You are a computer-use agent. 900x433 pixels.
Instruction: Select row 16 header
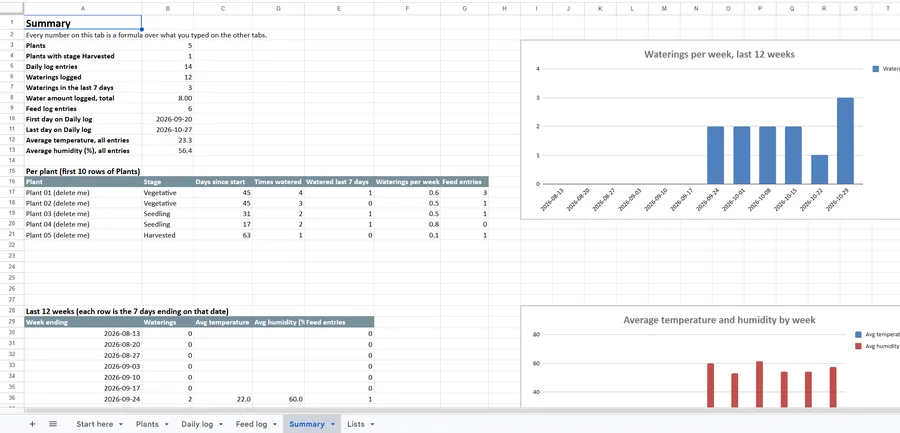[x=12, y=181]
